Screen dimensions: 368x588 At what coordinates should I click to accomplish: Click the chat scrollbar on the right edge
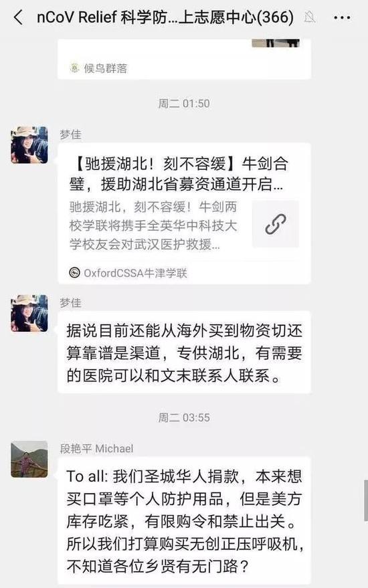tap(366, 500)
